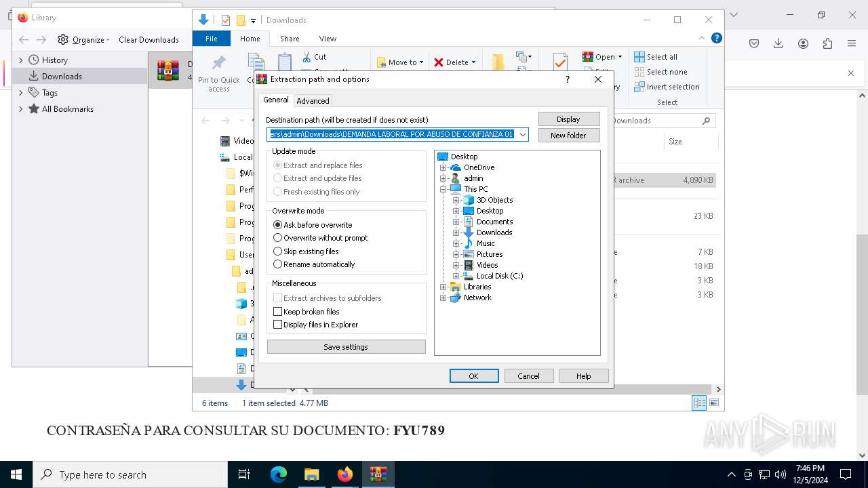Expand OneDrive node in folder tree
This screenshot has width=868, height=488.
[443, 167]
